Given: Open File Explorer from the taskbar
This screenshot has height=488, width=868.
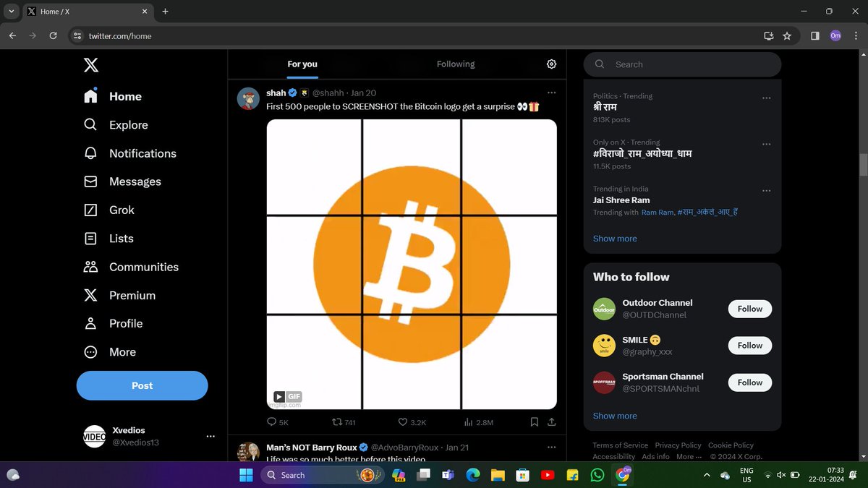Looking at the screenshot, I should pos(498,475).
